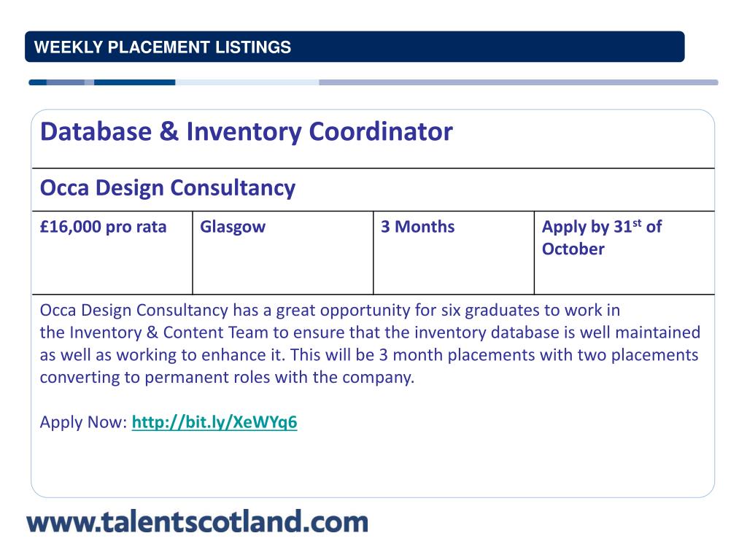Click the £16,000 pro rata salary cell

[x=112, y=253]
